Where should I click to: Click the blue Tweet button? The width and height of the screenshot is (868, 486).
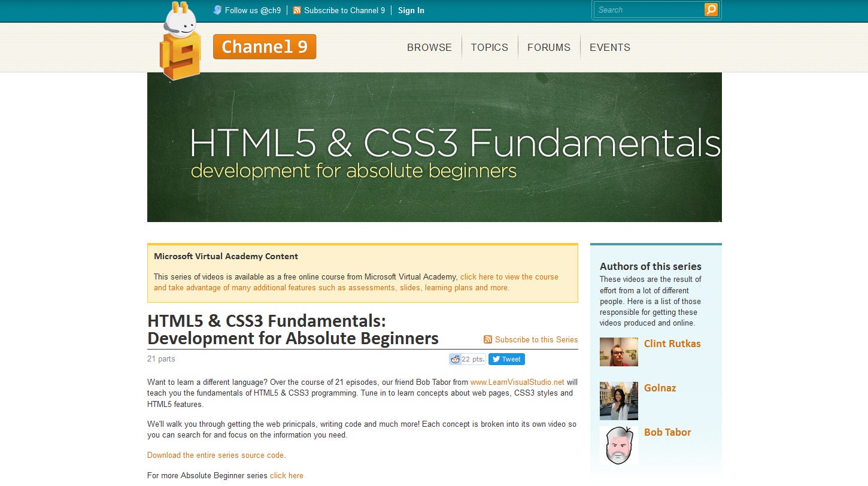(506, 359)
